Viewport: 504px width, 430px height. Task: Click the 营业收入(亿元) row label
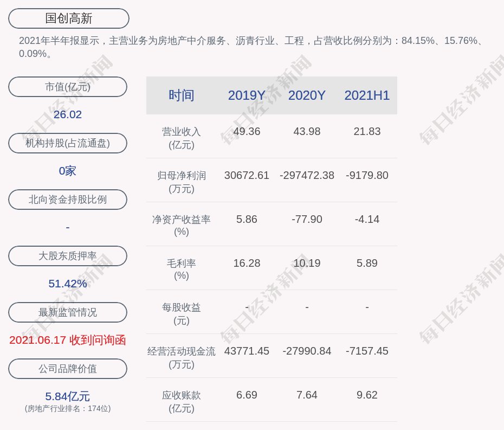point(182,138)
